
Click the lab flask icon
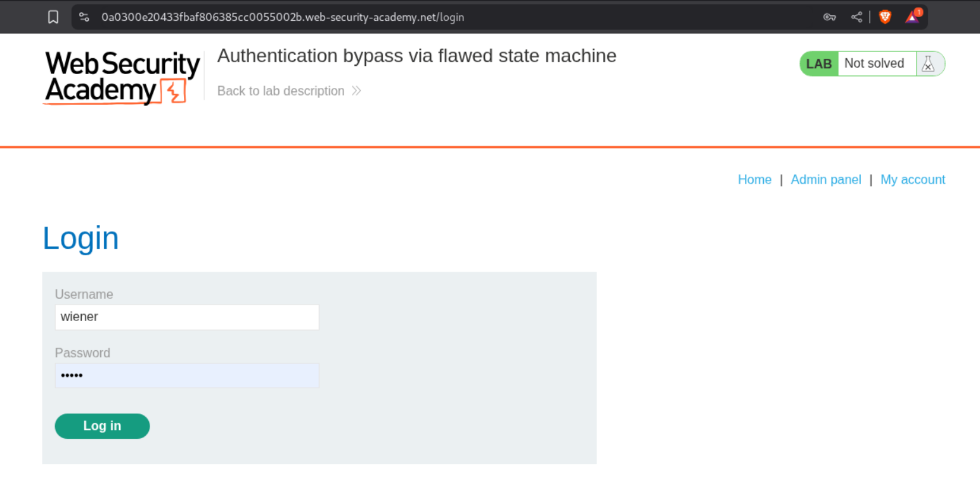pyautogui.click(x=928, y=64)
